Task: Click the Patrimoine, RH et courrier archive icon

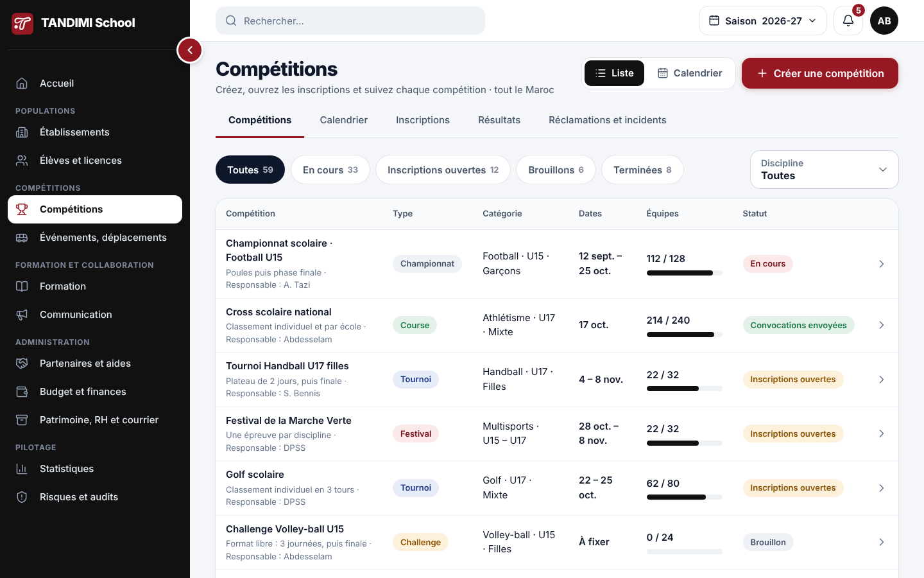Action: tap(22, 420)
